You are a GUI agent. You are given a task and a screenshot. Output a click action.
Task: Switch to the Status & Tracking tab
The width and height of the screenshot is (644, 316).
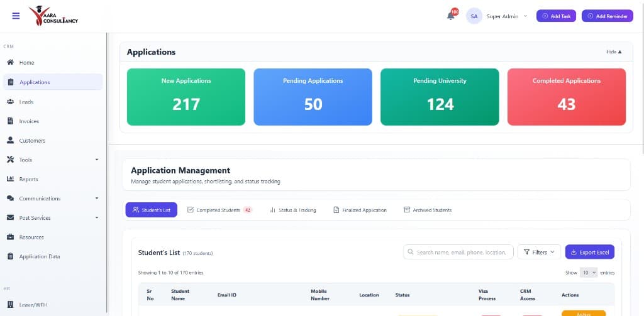click(x=293, y=210)
